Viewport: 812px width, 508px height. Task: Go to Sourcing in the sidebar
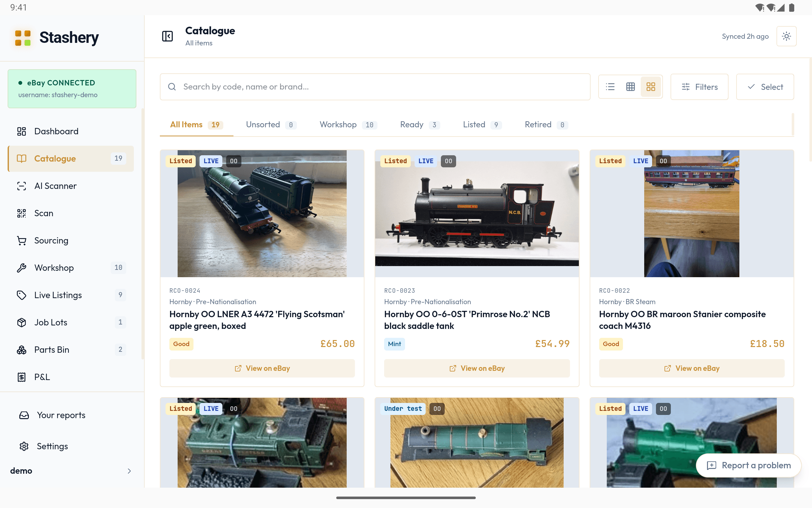tap(71, 241)
